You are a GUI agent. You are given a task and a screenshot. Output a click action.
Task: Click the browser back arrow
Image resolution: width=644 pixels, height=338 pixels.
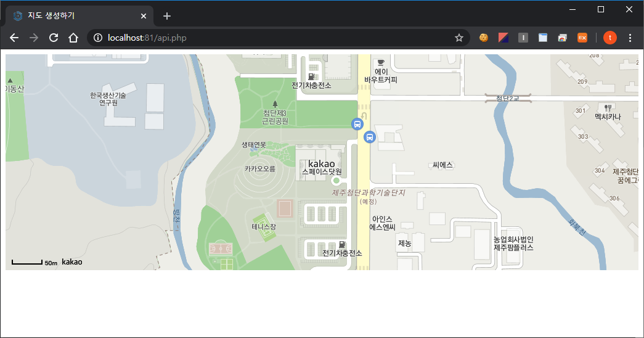(14, 38)
